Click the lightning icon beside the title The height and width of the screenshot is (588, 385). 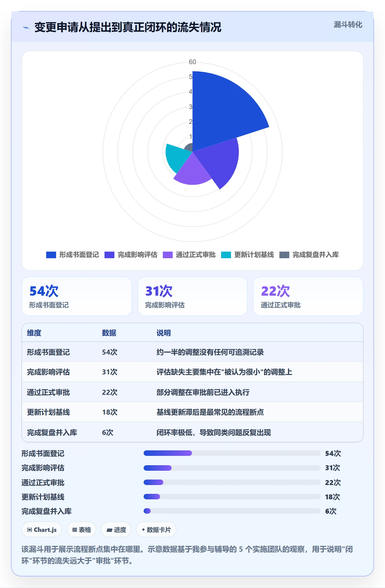coord(26,28)
